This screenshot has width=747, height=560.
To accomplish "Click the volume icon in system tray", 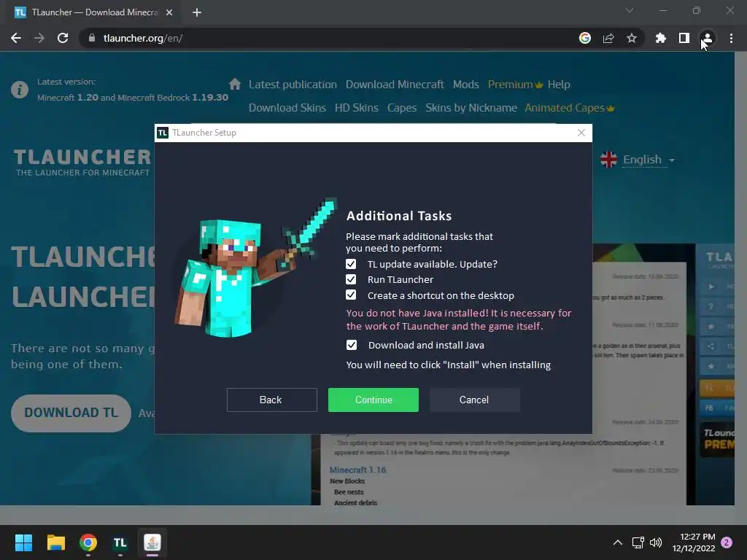I will pyautogui.click(x=656, y=542).
